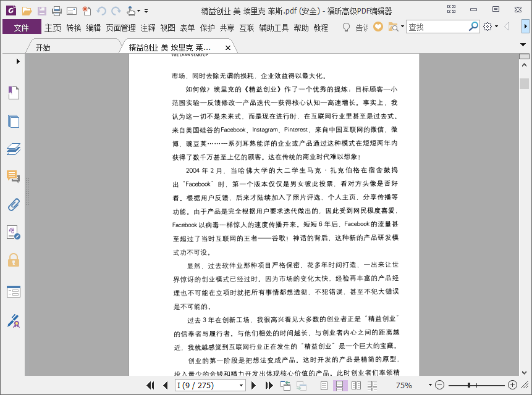Open the 页面管理 ribbon tab
The height and width of the screenshot is (395, 532).
point(120,28)
